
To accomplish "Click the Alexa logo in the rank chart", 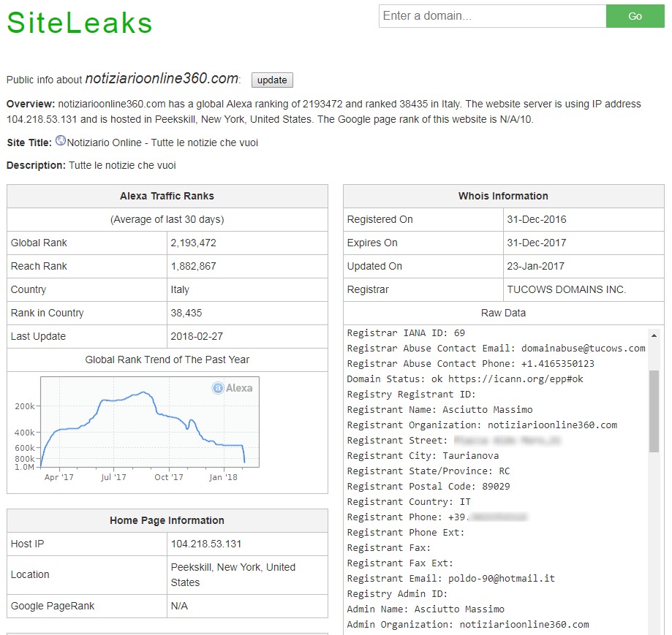I will coord(233,388).
